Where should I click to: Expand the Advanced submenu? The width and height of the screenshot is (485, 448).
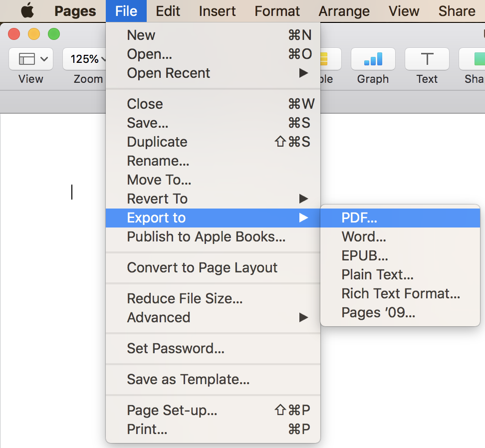click(x=213, y=317)
